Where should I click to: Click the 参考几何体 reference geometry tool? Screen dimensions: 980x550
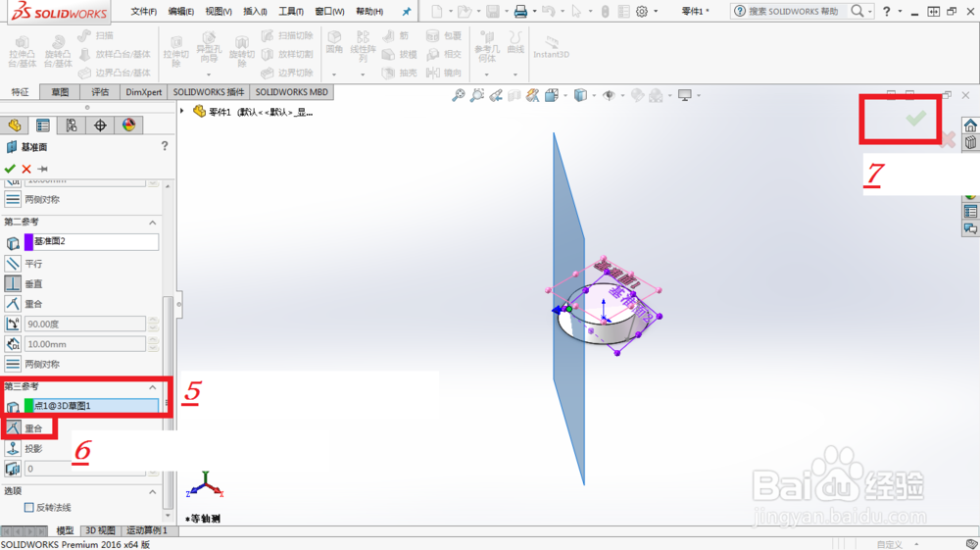click(x=487, y=46)
